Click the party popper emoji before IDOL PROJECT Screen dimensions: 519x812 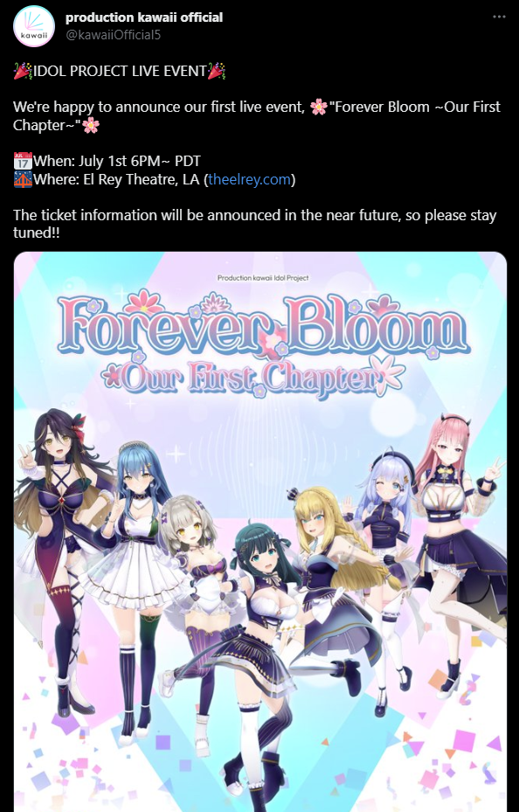pos(22,71)
